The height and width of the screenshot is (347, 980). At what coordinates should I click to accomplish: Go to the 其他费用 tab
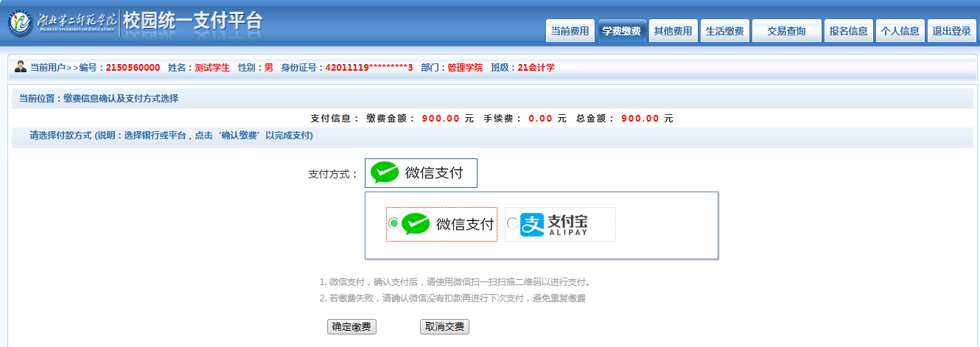click(673, 31)
